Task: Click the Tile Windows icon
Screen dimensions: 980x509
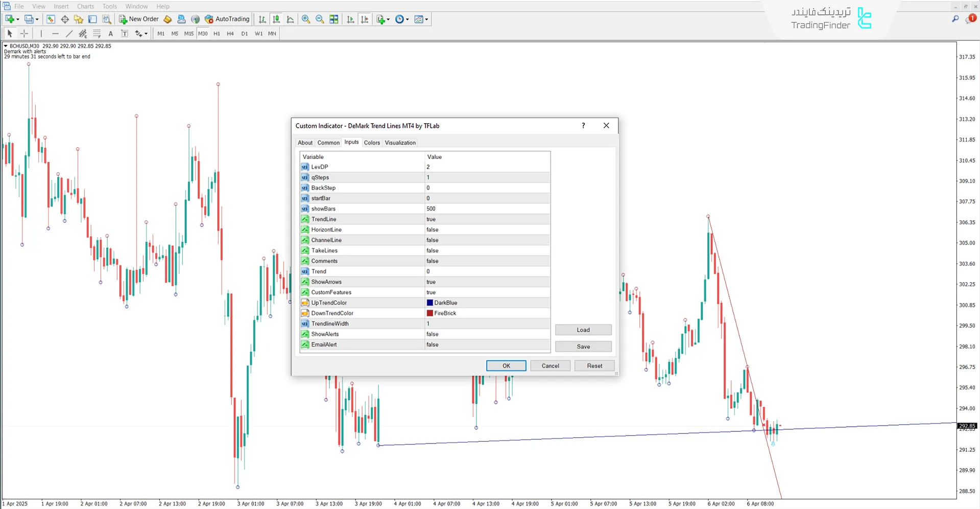Action: click(334, 19)
